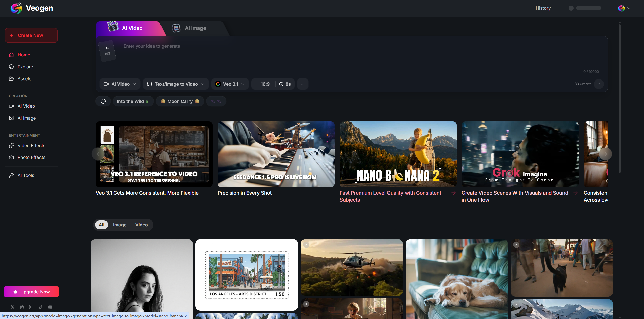Open the Discord social icon
Screen dimensions: 644x319
pos(22,307)
